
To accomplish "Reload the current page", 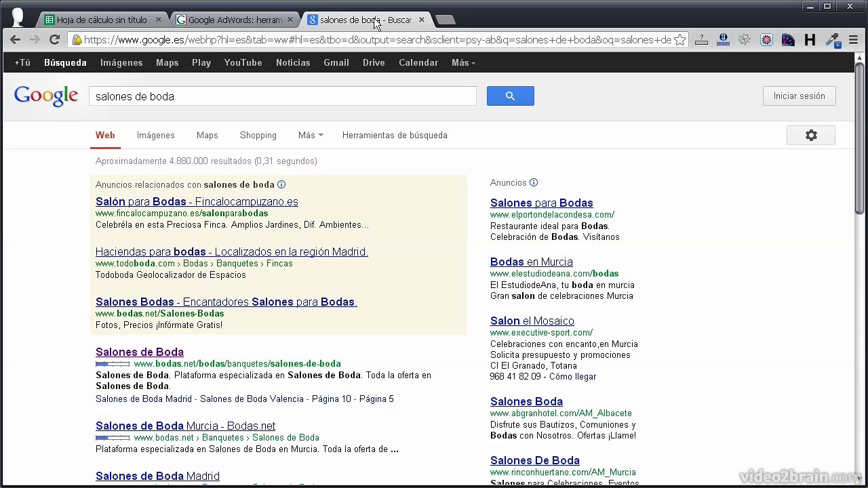I will (x=54, y=40).
